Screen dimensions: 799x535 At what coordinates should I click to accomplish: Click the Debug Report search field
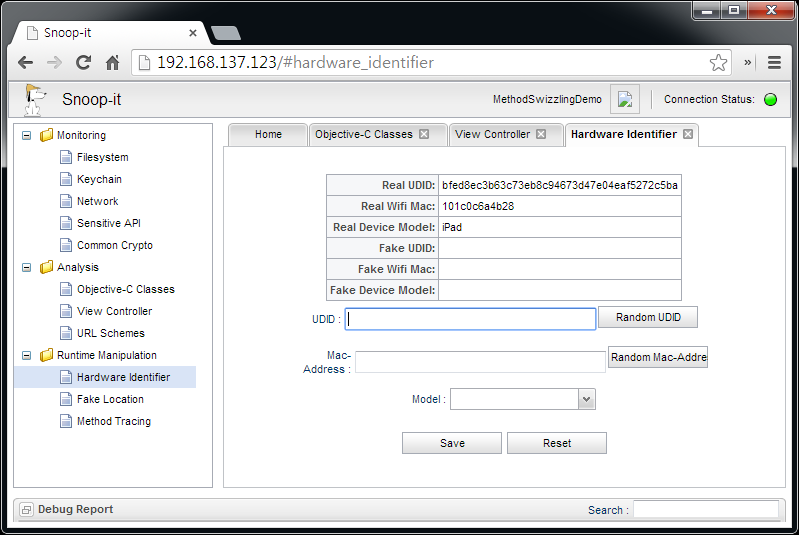point(705,510)
